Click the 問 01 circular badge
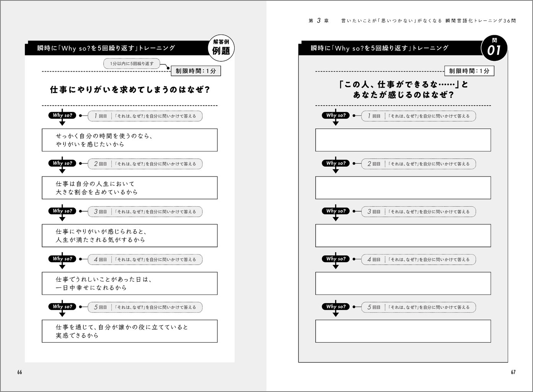The image size is (533, 392). click(x=494, y=48)
